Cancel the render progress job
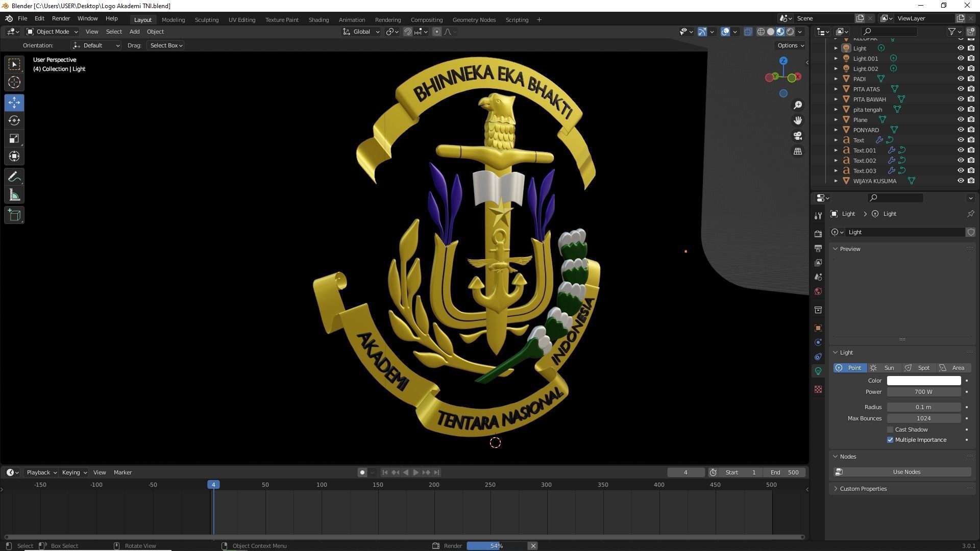This screenshot has width=980, height=551. coord(533,546)
